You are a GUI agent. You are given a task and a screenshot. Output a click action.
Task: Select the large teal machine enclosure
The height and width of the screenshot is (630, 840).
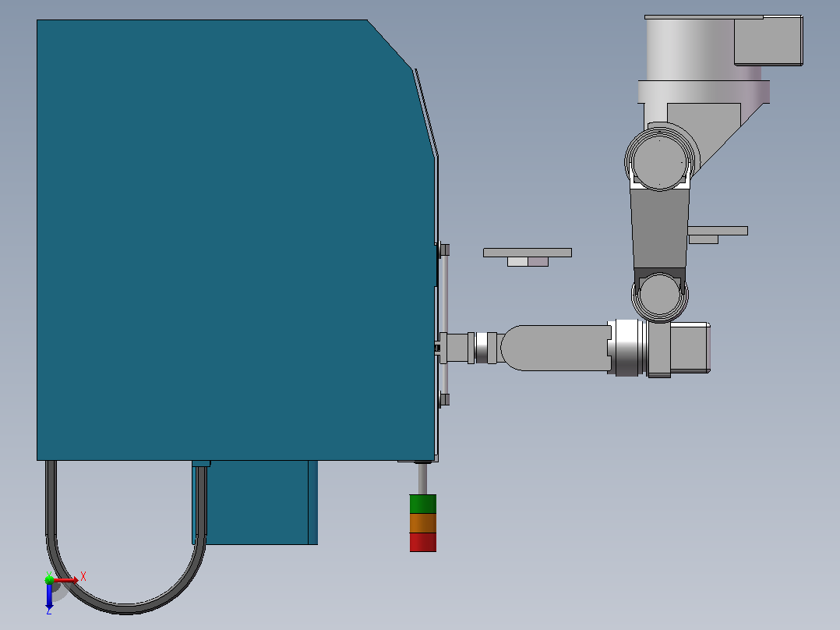click(235, 240)
